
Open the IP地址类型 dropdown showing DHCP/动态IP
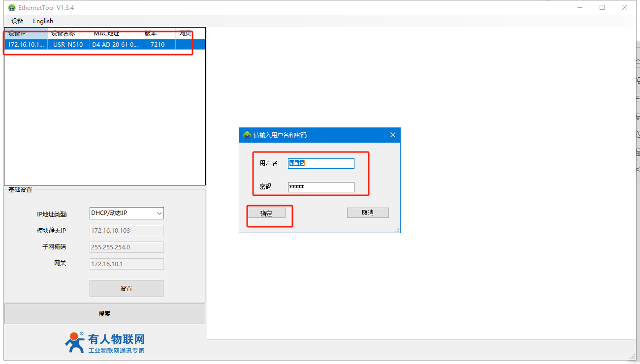point(127,213)
